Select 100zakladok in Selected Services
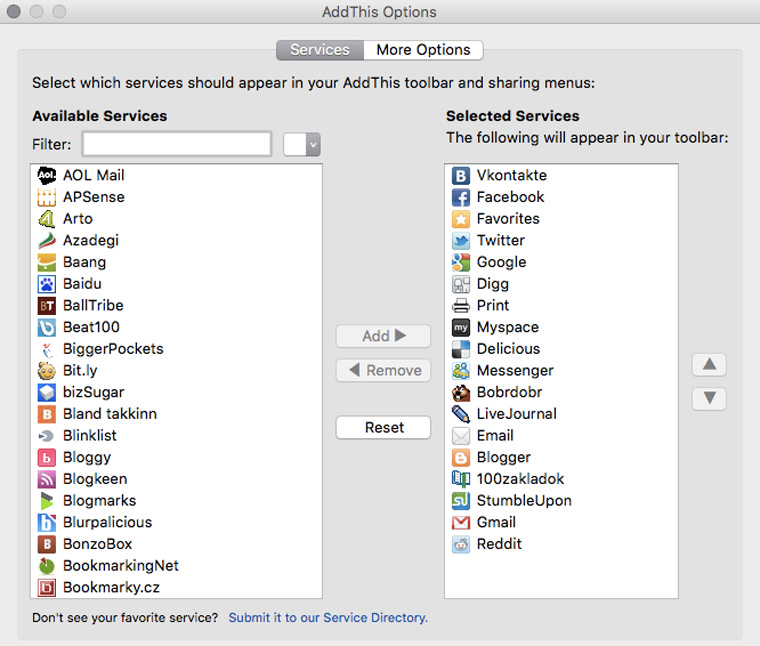Image resolution: width=760 pixels, height=646 pixels. [561, 479]
